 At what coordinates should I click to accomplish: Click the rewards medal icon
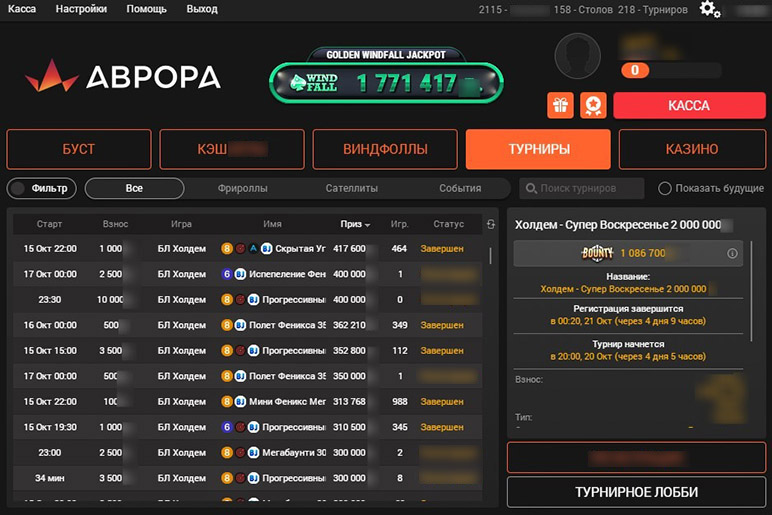pos(593,105)
